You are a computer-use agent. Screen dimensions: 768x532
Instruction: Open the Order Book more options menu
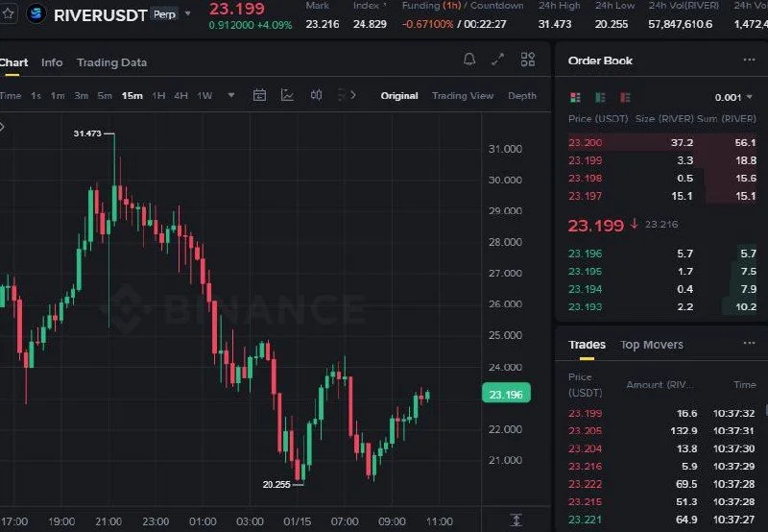click(x=749, y=60)
